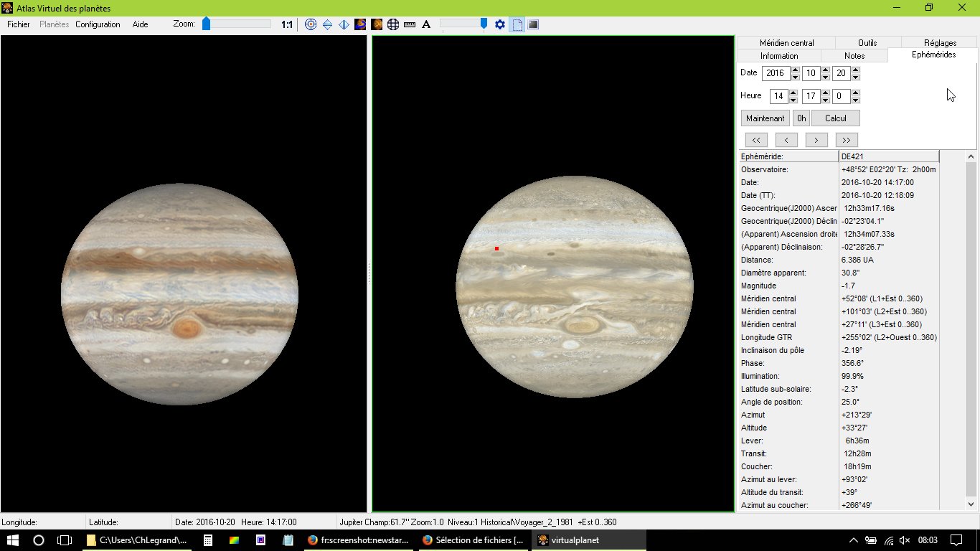980x551 pixels.
Task: Select the Diamètre apparent row
Action: click(x=839, y=273)
